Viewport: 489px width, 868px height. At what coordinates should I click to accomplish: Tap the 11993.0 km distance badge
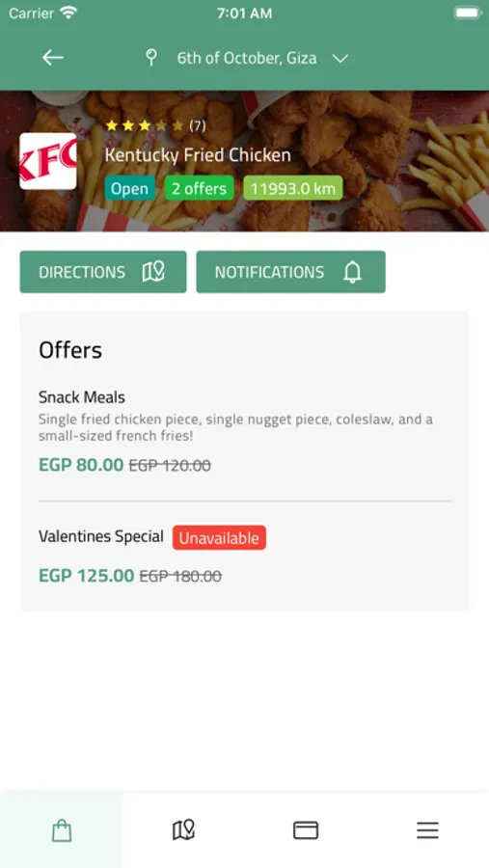point(293,189)
